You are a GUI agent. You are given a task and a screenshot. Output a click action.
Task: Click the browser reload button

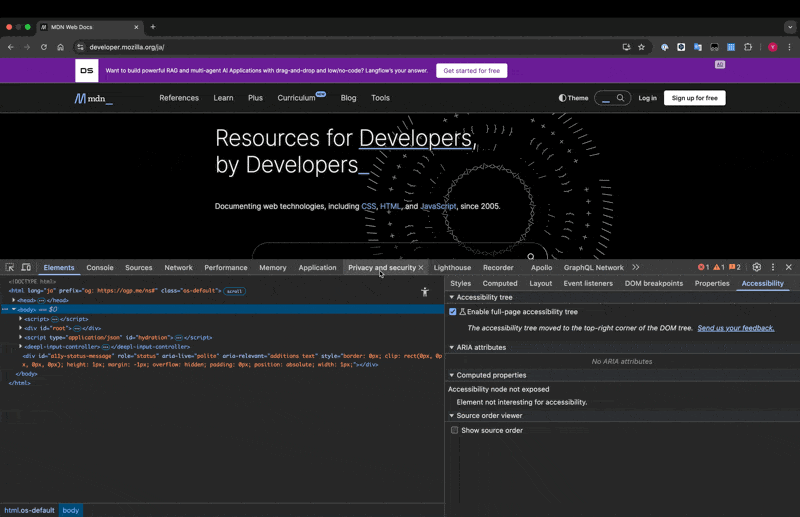click(x=43, y=47)
